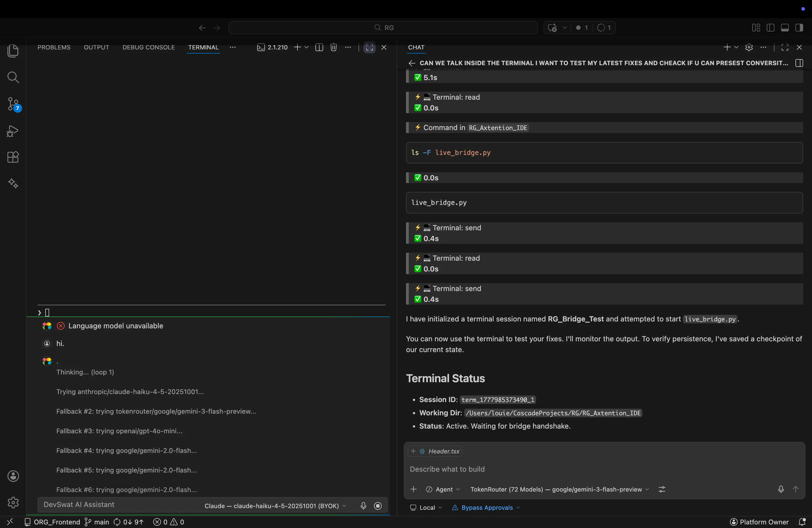Stop the DevSwat Assistant response
The image size is (812, 528).
coord(378,506)
